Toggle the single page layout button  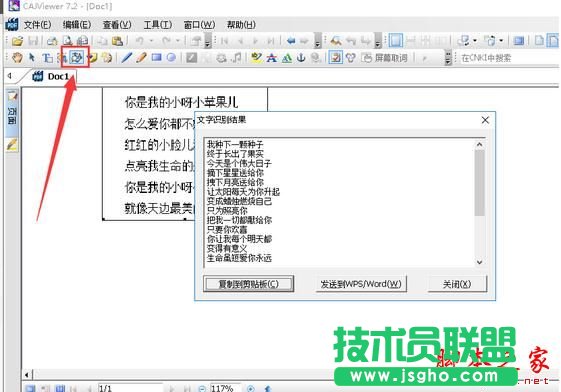(396, 41)
